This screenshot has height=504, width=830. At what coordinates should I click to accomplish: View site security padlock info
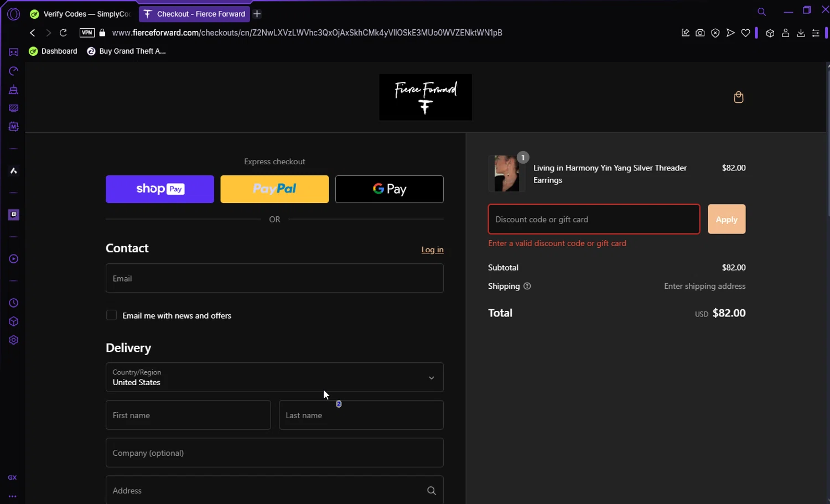pyautogui.click(x=102, y=33)
